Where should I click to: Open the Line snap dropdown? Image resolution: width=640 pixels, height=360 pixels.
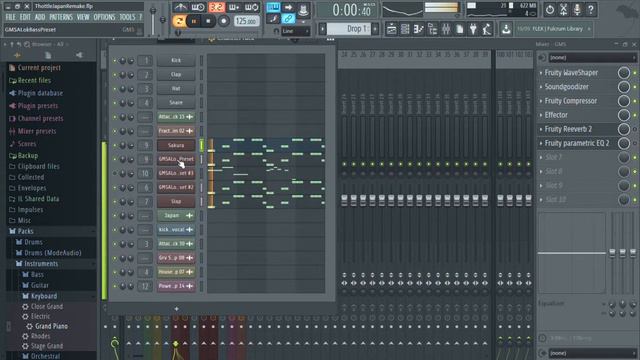296,31
